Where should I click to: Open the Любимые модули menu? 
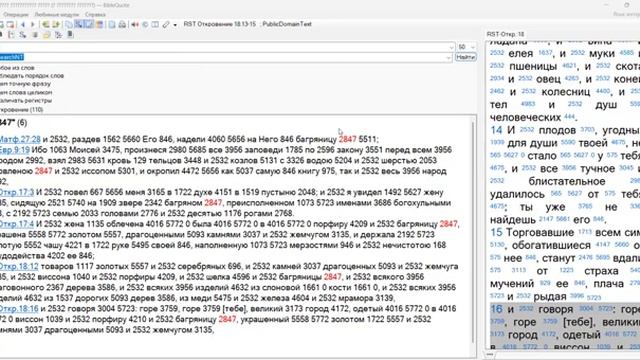coord(57,14)
